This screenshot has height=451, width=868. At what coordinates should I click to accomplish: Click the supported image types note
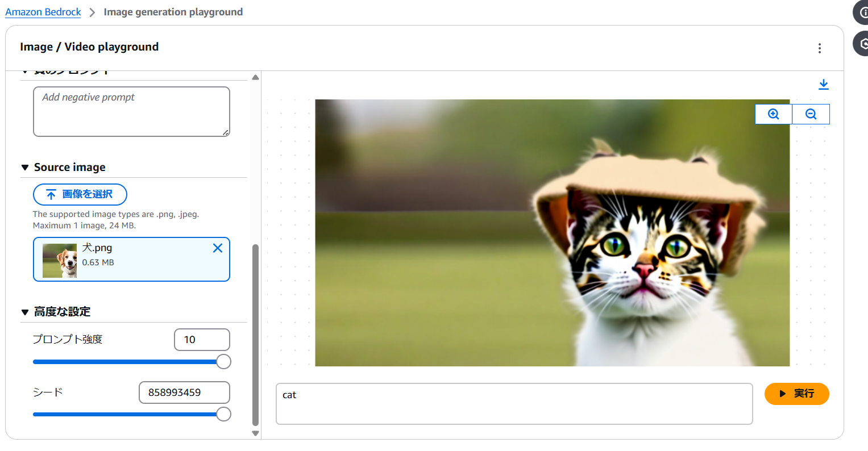pos(116,220)
